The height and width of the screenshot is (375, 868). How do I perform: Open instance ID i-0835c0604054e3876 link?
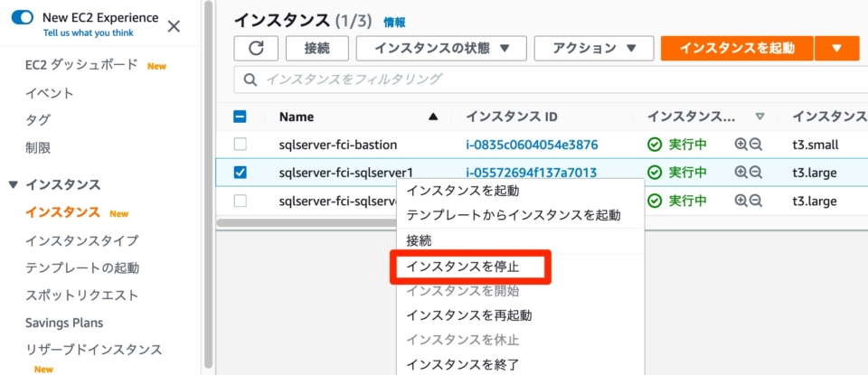[x=532, y=145]
